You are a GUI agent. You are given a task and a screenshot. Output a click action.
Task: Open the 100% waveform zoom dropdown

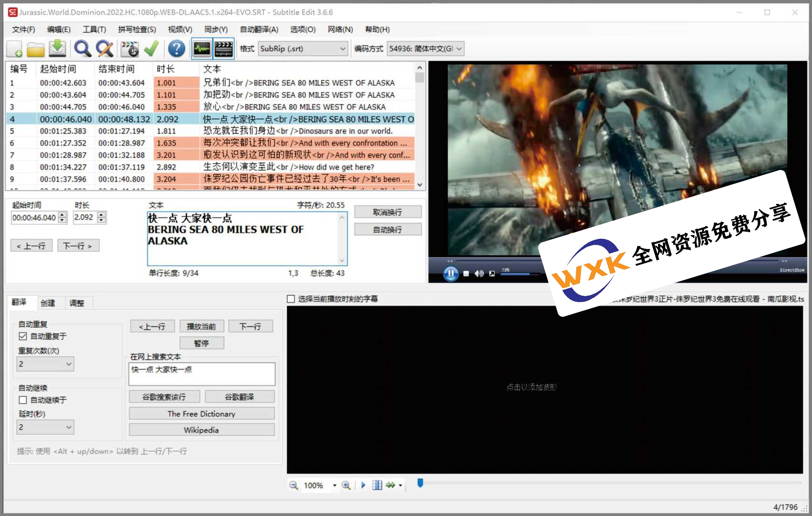pyautogui.click(x=334, y=485)
